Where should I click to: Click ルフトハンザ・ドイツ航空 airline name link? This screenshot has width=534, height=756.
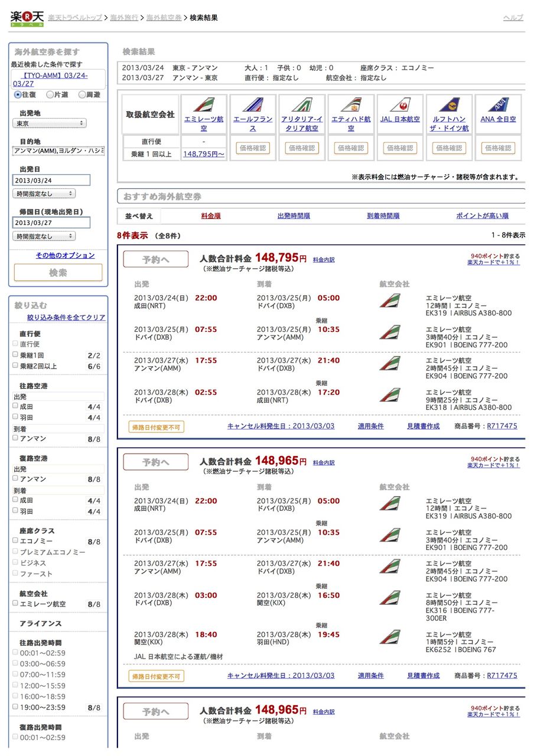click(x=449, y=123)
